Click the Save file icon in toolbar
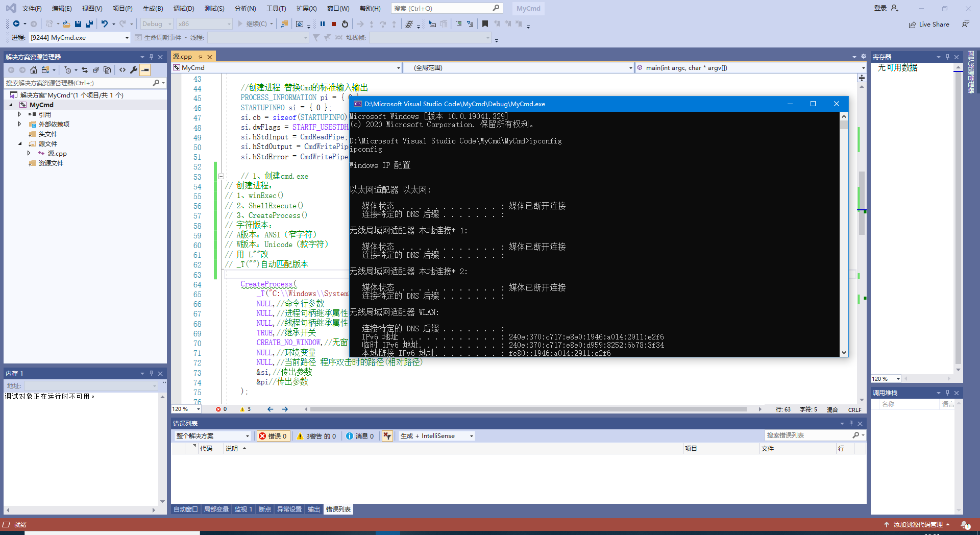Viewport: 980px width, 535px height. click(x=78, y=24)
